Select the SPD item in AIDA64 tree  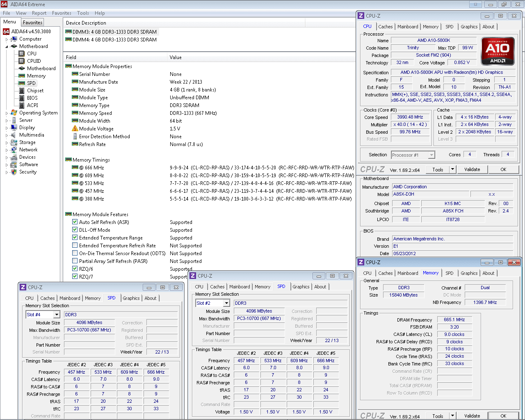pyautogui.click(x=31, y=83)
